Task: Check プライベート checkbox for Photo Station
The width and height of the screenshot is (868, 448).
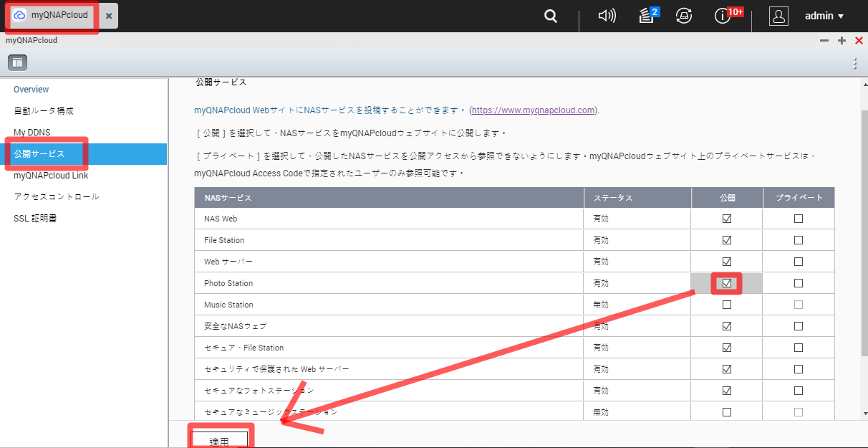Action: [799, 283]
